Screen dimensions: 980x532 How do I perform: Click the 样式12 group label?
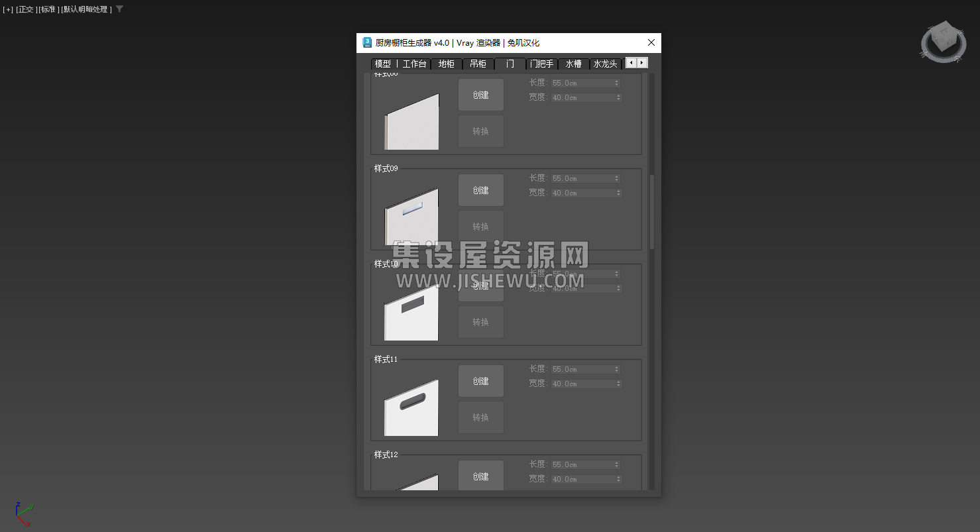click(x=386, y=454)
